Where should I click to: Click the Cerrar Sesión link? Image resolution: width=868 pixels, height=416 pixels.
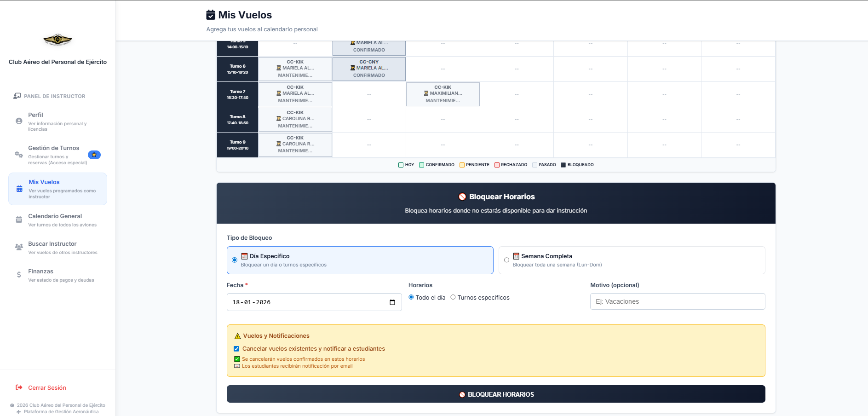click(x=47, y=388)
